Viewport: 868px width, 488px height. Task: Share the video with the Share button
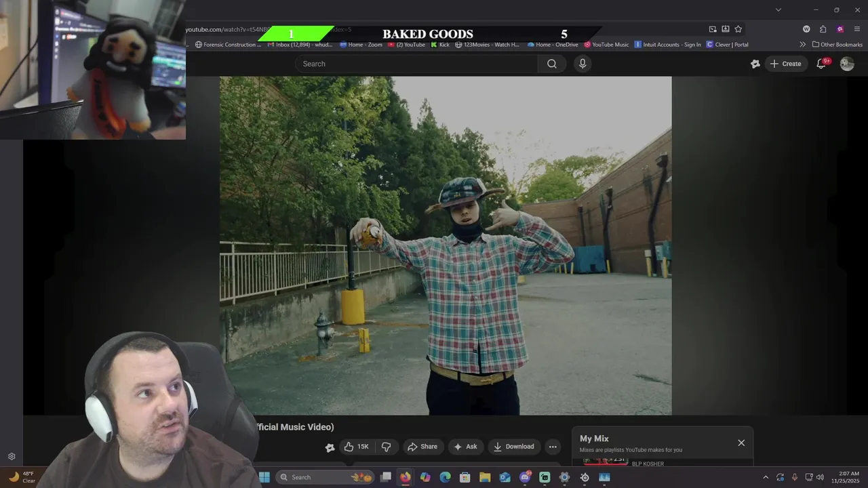click(x=422, y=447)
